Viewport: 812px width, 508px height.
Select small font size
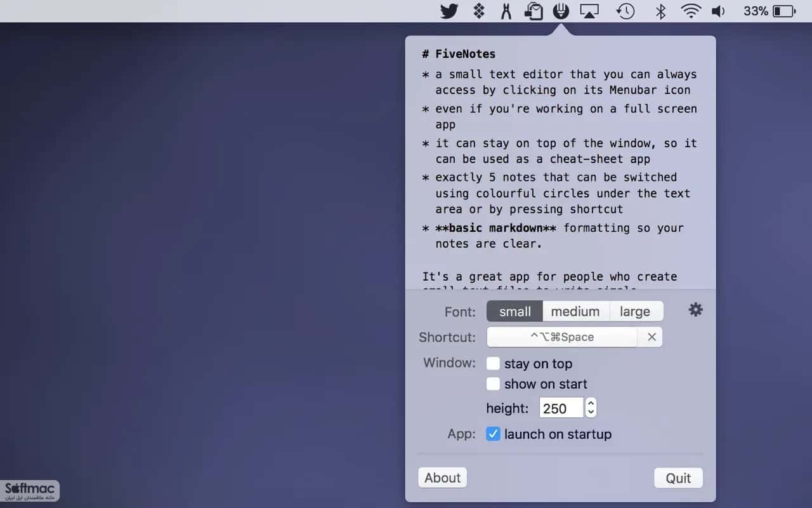coord(514,311)
